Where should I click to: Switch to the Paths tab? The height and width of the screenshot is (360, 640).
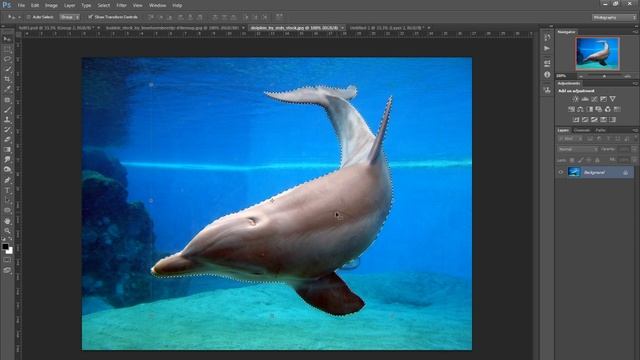[x=601, y=131]
